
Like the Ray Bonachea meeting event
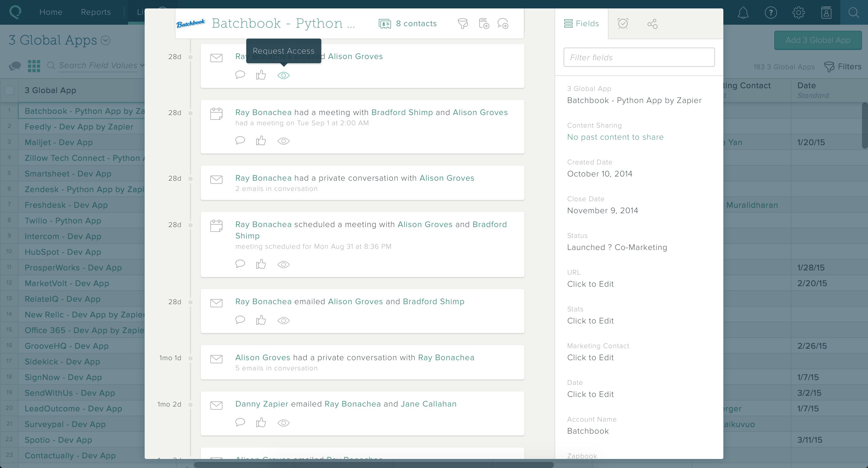[261, 141]
